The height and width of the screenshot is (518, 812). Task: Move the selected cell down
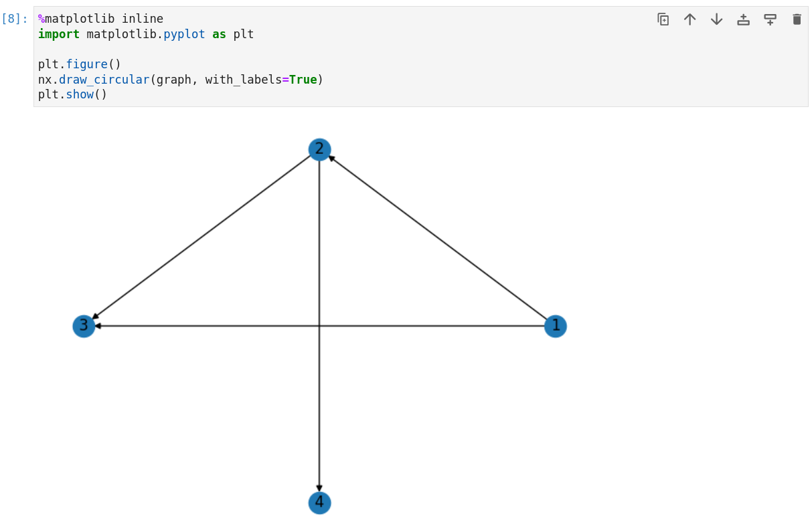(x=716, y=19)
